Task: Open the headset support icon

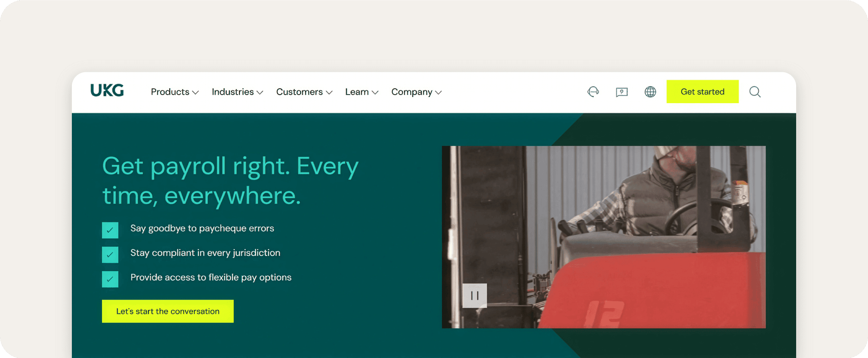Action: tap(593, 92)
